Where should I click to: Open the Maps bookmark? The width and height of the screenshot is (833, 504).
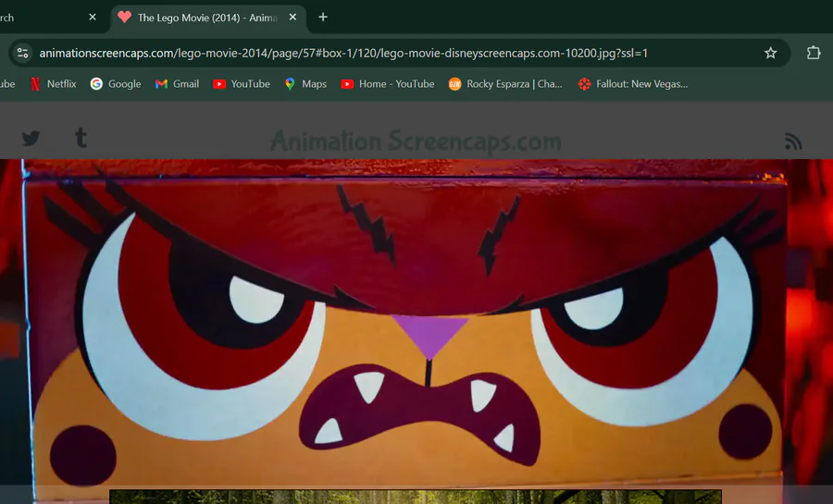(305, 84)
